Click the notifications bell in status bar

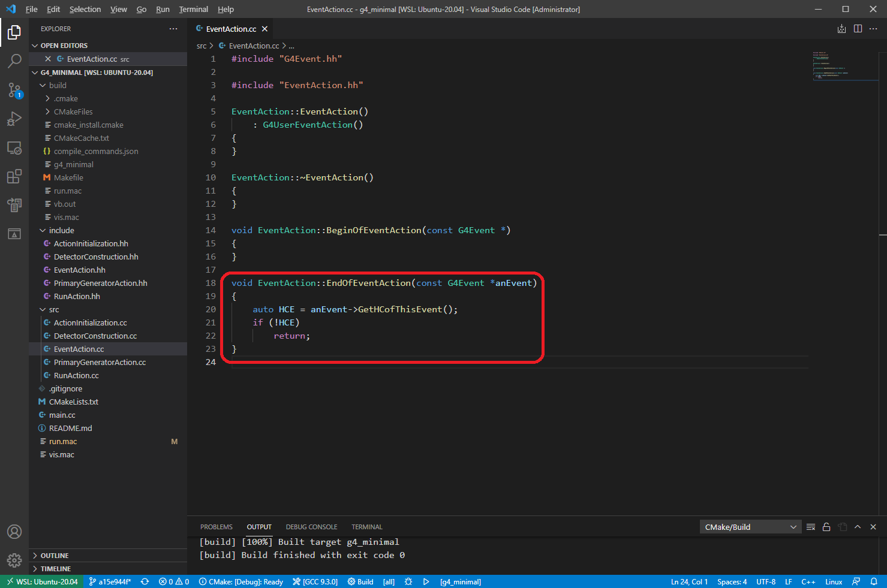click(874, 581)
